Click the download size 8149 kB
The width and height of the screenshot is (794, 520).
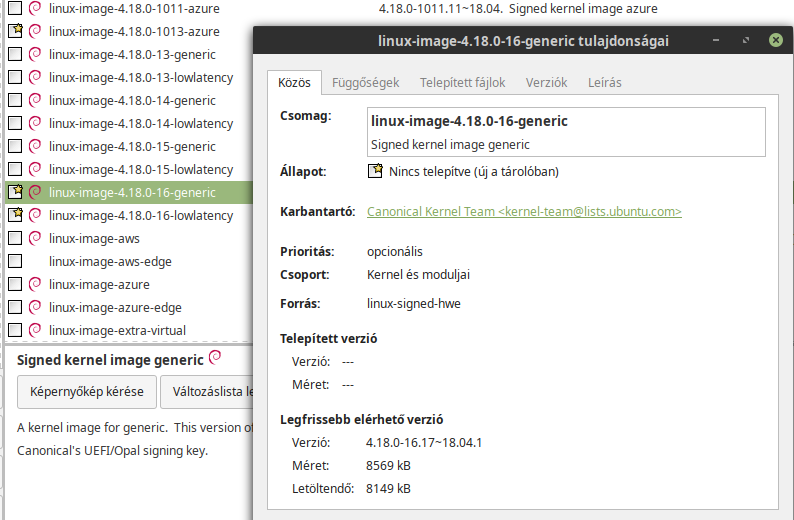click(388, 489)
